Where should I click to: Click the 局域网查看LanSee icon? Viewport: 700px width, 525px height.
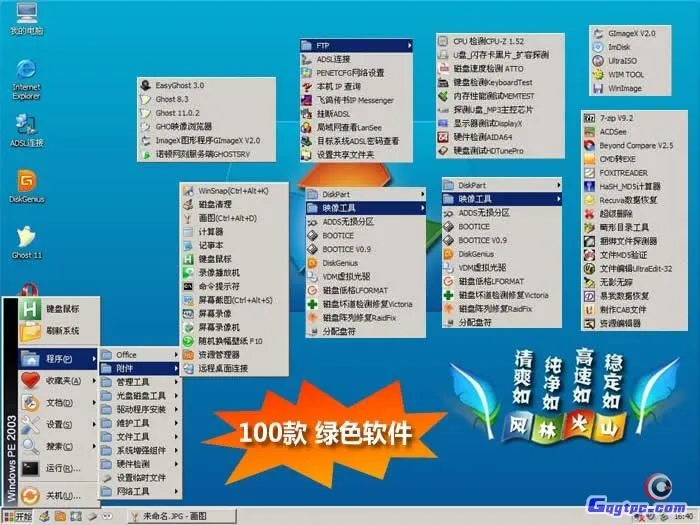[x=306, y=128]
